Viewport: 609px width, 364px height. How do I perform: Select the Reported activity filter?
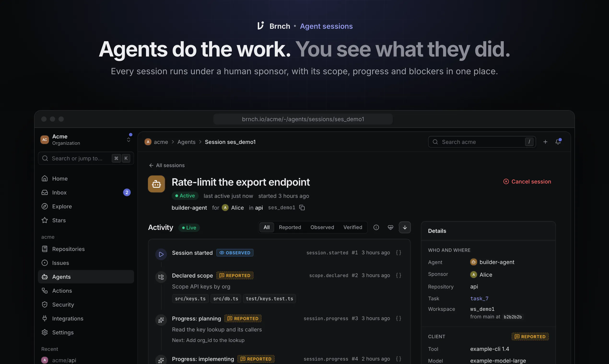(290, 227)
